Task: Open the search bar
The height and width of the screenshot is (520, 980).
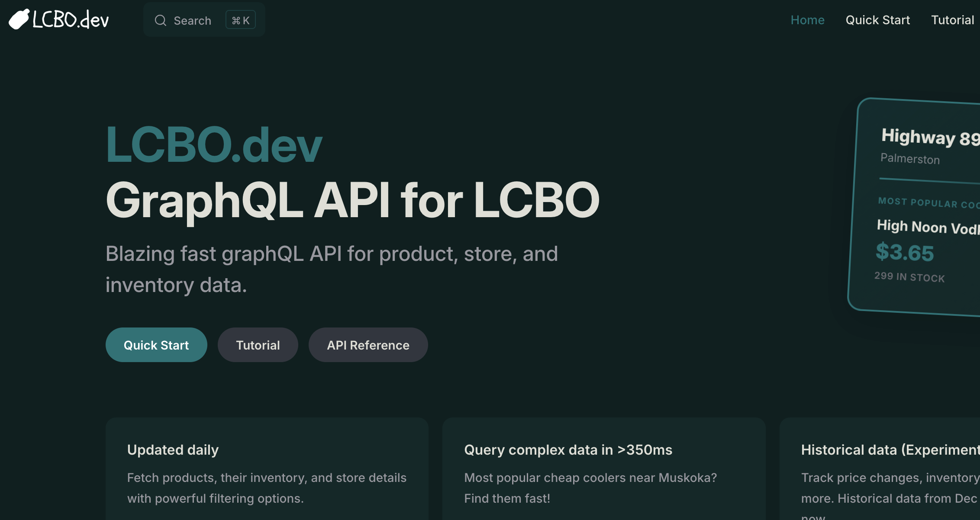Action: (193, 20)
